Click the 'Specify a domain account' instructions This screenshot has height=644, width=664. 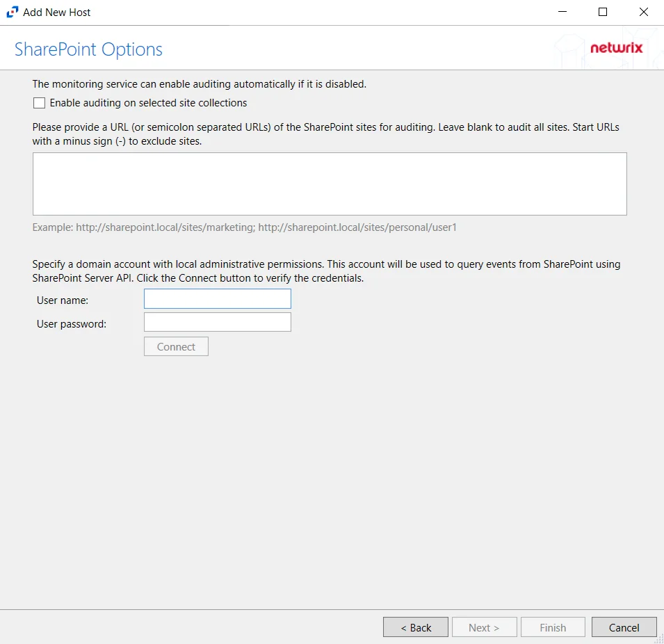click(x=326, y=271)
